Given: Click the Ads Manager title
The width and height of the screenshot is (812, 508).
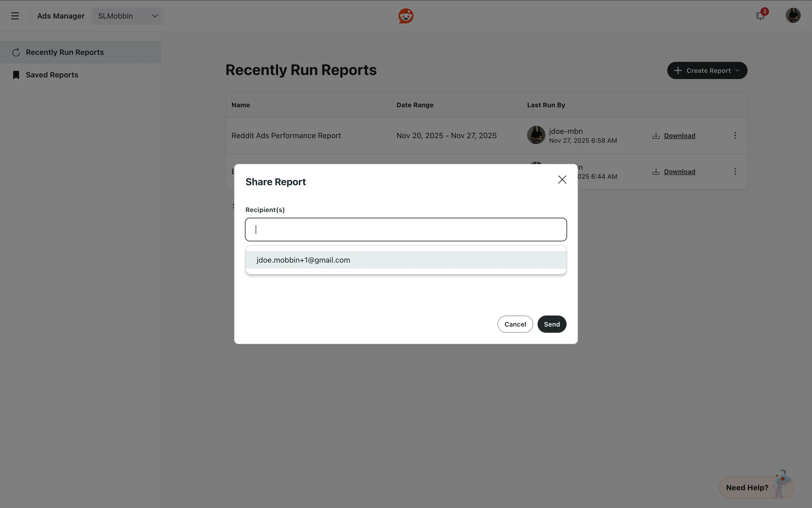Looking at the screenshot, I should click(61, 16).
